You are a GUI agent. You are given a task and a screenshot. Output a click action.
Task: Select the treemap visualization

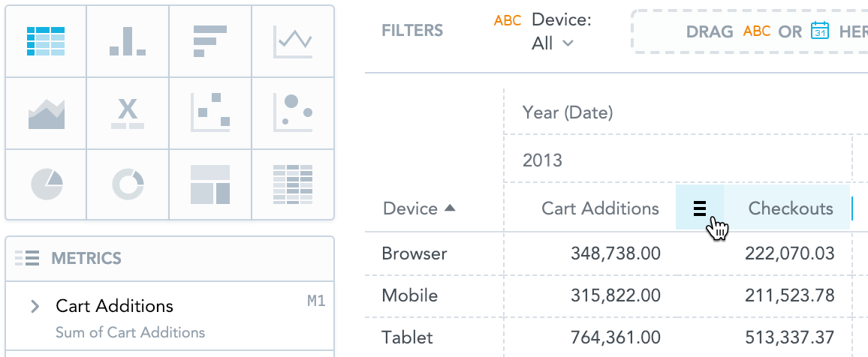210,184
